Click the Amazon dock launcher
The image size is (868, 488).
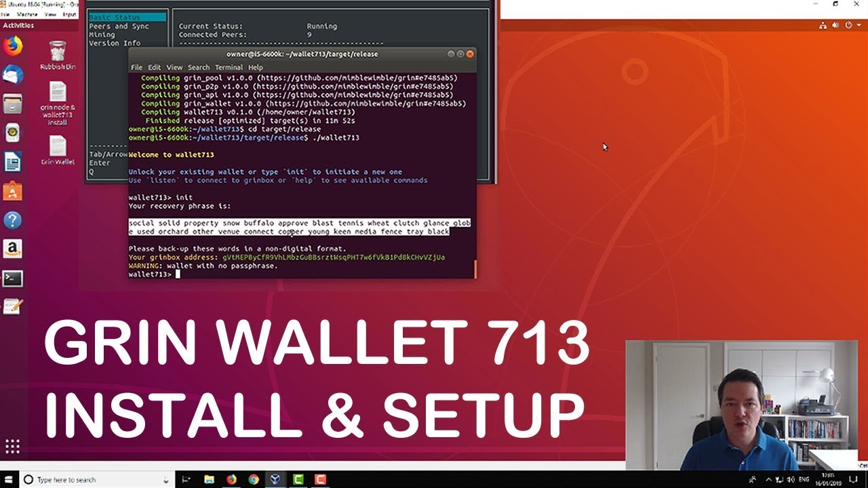12,249
